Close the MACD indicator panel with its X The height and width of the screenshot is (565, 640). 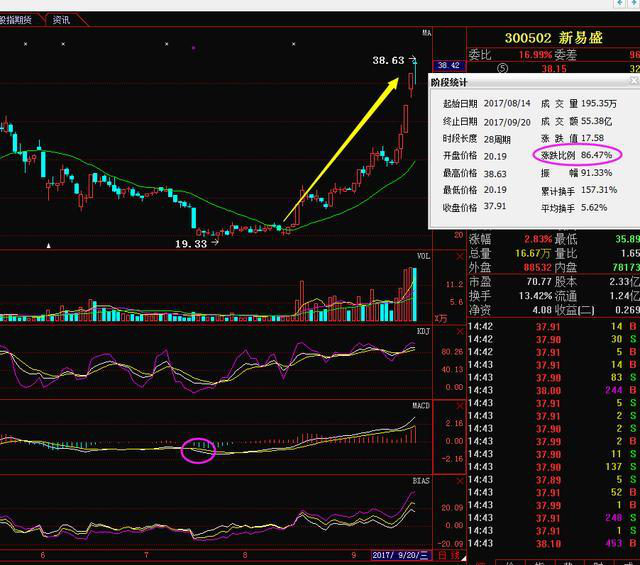460,406
